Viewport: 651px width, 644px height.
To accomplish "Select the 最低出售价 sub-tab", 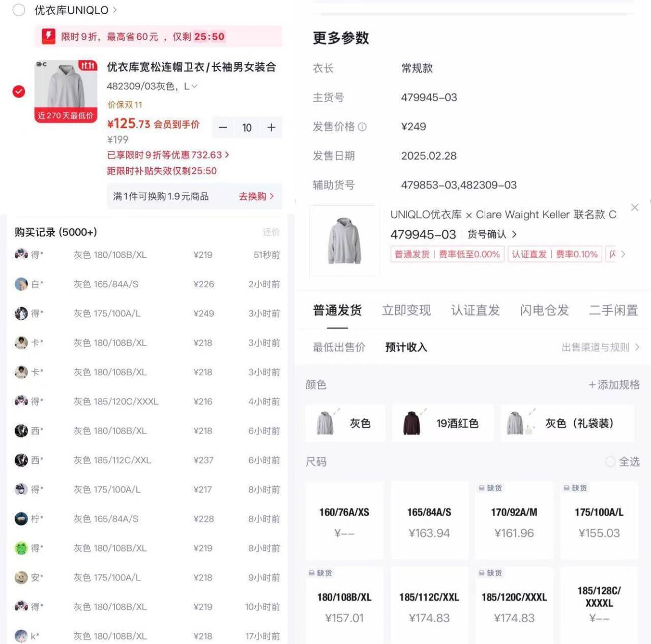I will pyautogui.click(x=339, y=347).
